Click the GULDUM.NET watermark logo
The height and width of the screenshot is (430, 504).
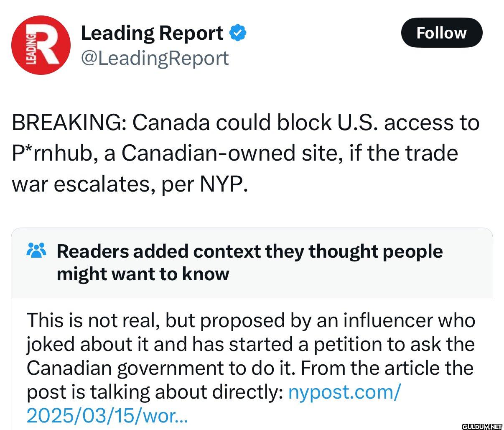pyautogui.click(x=480, y=426)
